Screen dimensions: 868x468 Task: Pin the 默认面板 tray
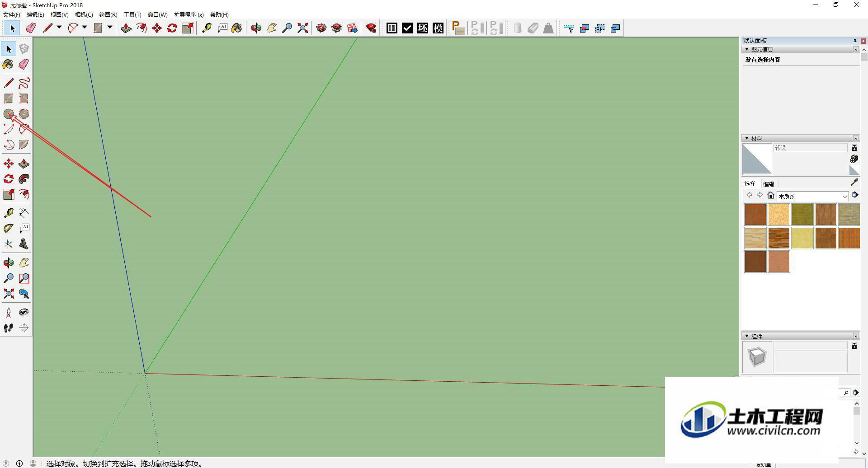click(x=855, y=41)
